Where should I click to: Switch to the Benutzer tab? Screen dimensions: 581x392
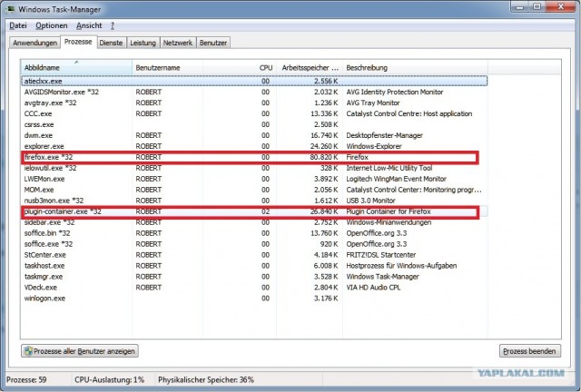[x=213, y=43]
